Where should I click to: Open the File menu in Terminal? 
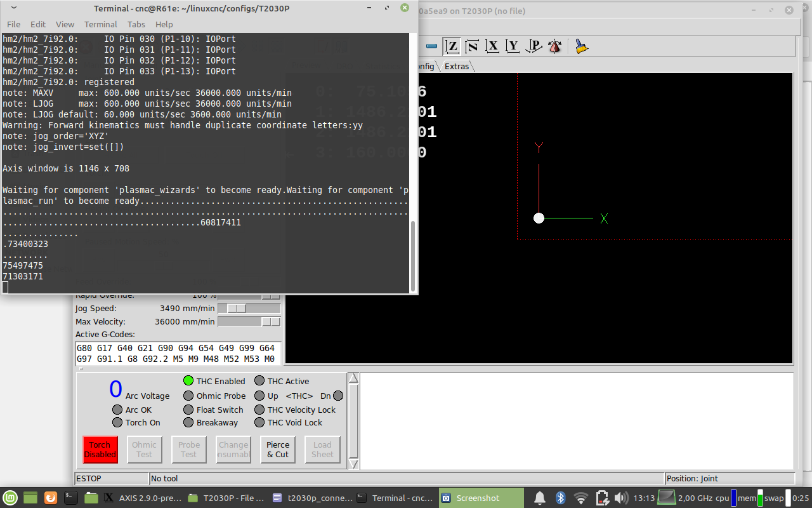pos(13,24)
